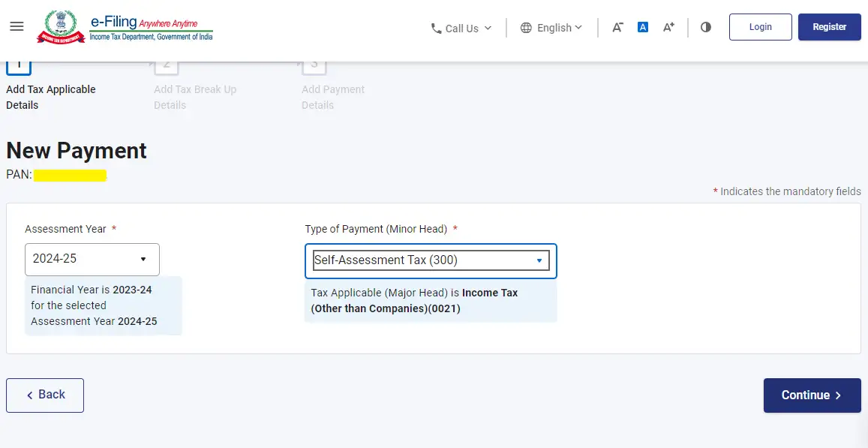The height and width of the screenshot is (448, 868).
Task: Click the globe language icon
Action: [524, 27]
